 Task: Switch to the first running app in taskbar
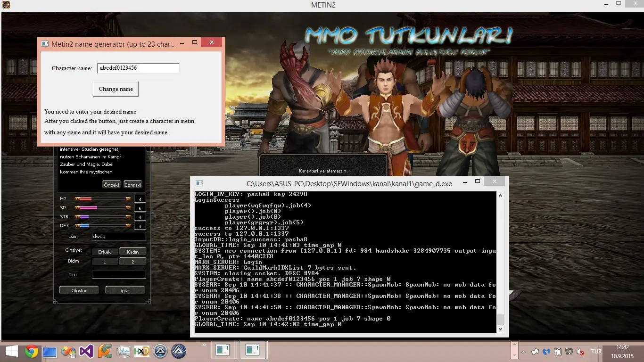(223, 350)
